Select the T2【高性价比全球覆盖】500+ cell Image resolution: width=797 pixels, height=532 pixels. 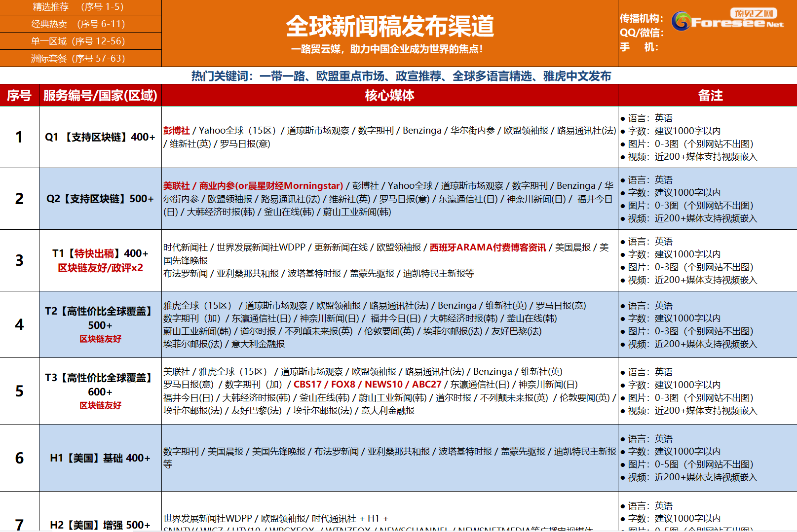click(100, 324)
